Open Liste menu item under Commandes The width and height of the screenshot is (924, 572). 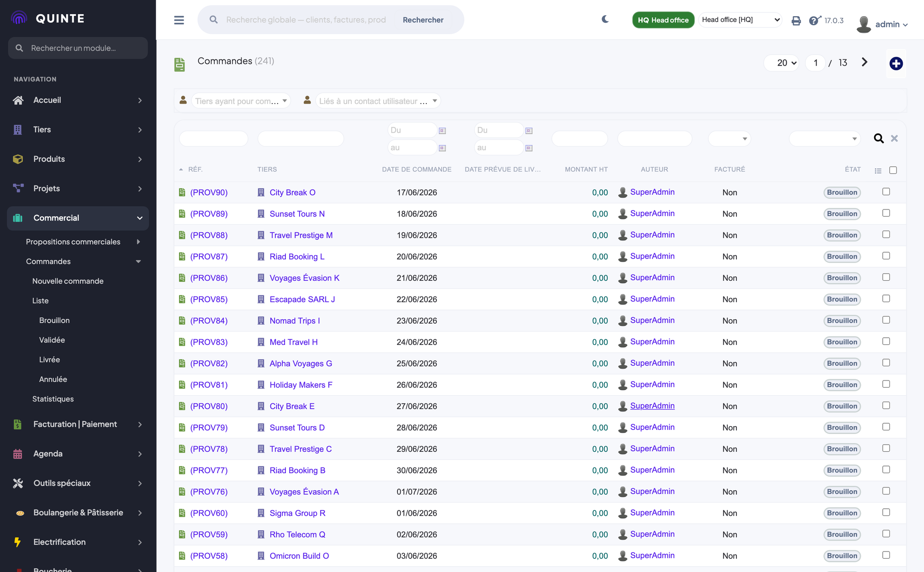tap(40, 301)
